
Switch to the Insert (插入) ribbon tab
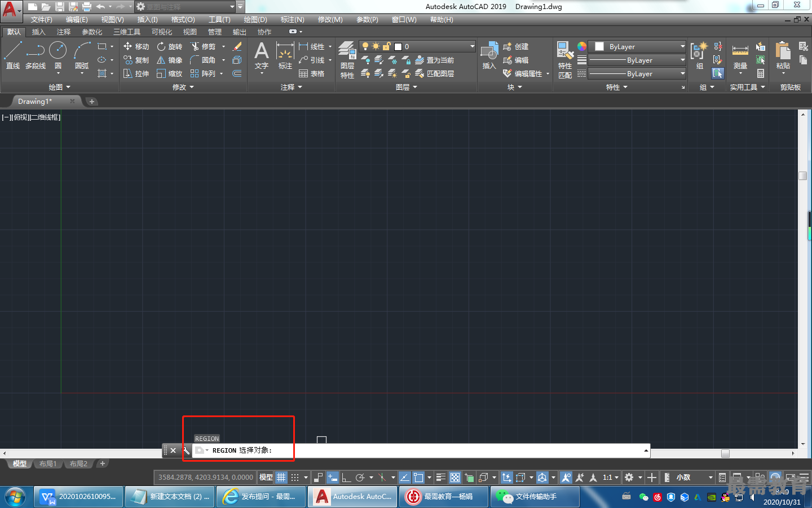[x=38, y=32]
